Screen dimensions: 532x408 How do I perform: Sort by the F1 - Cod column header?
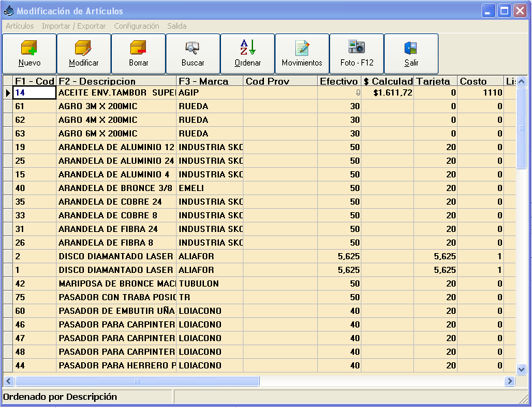(x=34, y=81)
